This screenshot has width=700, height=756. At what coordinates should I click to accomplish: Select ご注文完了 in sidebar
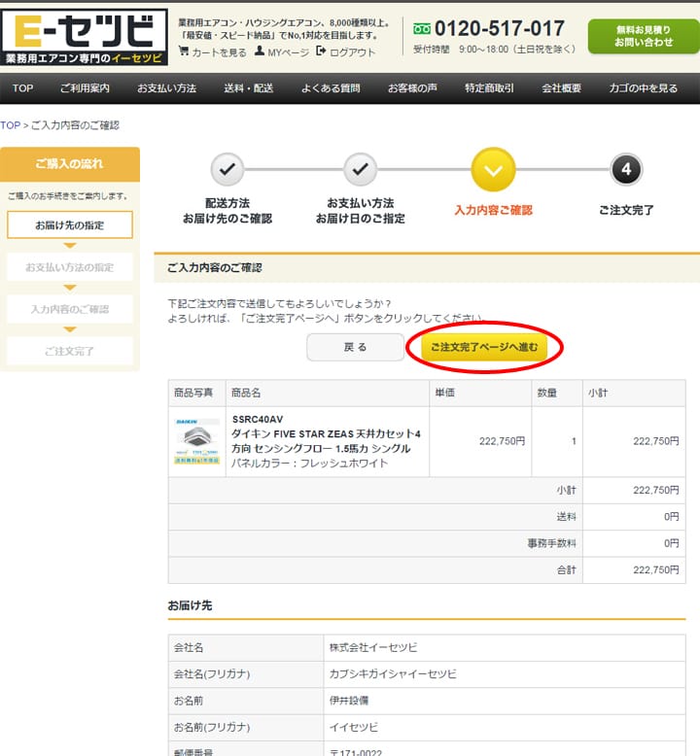click(x=70, y=351)
